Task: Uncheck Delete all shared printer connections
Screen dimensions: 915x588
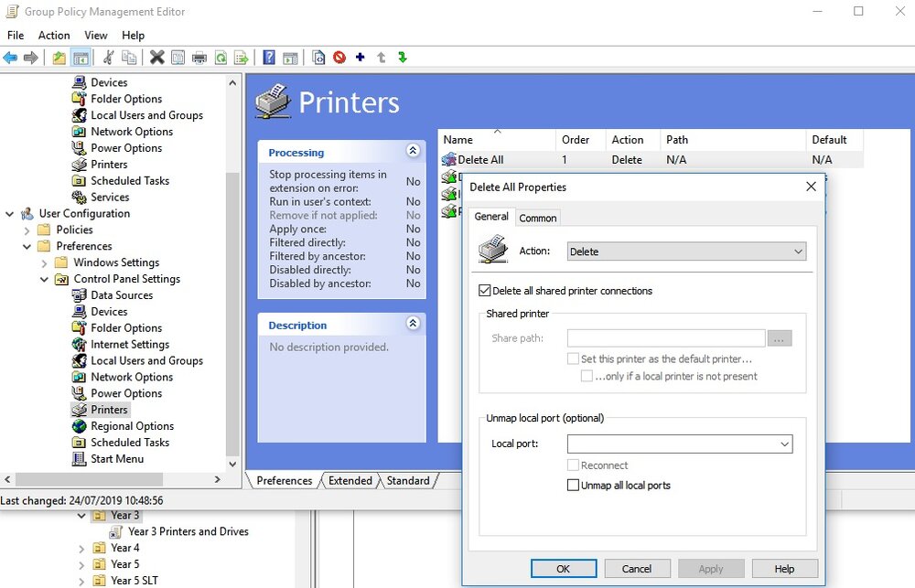Action: (484, 291)
